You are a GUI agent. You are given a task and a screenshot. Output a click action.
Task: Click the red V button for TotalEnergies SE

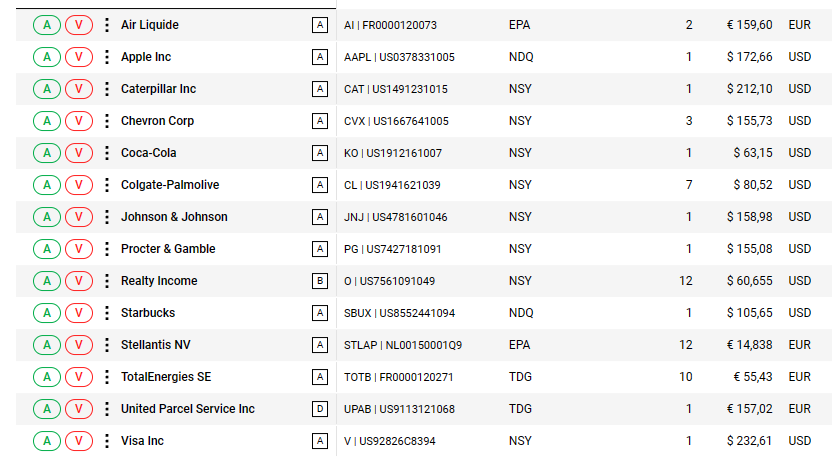(x=79, y=377)
